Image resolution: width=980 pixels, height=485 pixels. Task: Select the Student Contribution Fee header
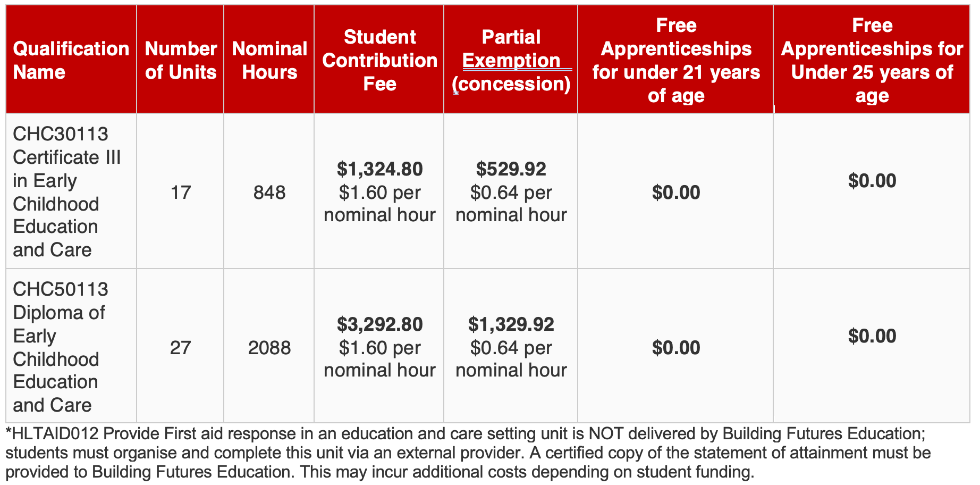click(x=379, y=60)
